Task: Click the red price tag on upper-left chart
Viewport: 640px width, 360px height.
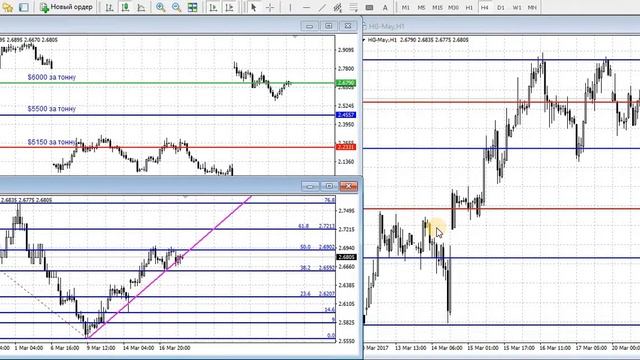Action: pos(346,147)
